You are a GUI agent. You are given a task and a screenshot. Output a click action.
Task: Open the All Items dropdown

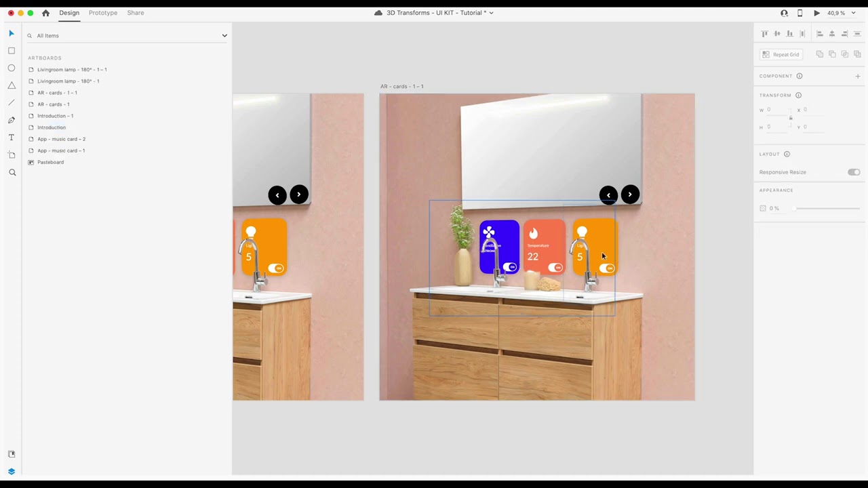[224, 35]
